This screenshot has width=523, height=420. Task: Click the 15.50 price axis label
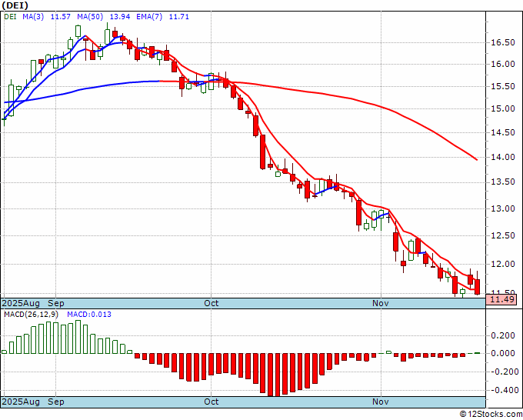coord(503,86)
